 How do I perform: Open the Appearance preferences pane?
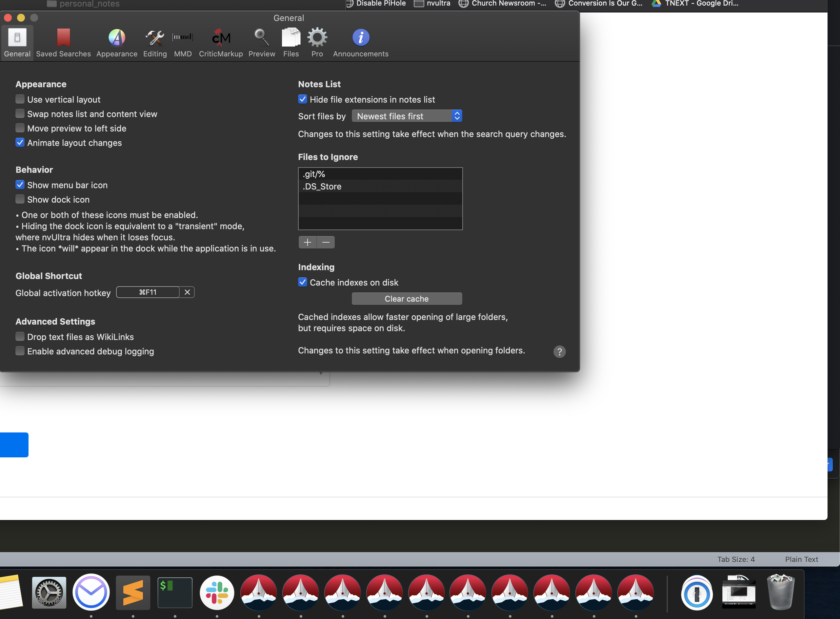(116, 43)
